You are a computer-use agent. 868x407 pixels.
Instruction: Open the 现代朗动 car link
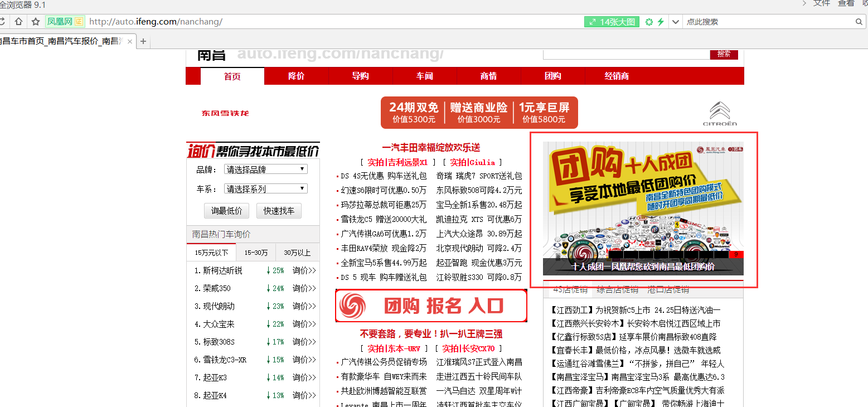point(219,306)
